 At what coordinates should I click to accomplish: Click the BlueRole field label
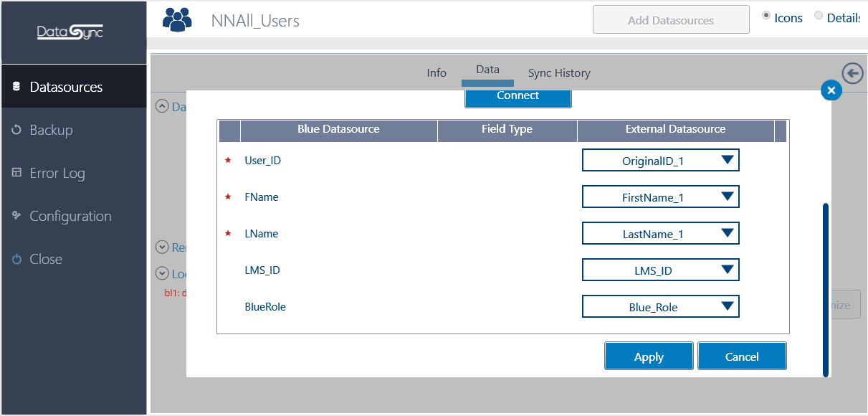(265, 306)
